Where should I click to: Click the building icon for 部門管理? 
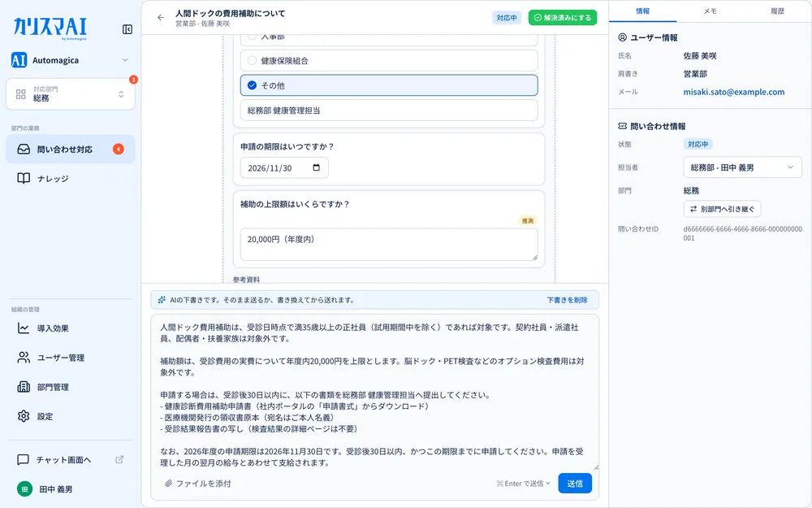24,387
